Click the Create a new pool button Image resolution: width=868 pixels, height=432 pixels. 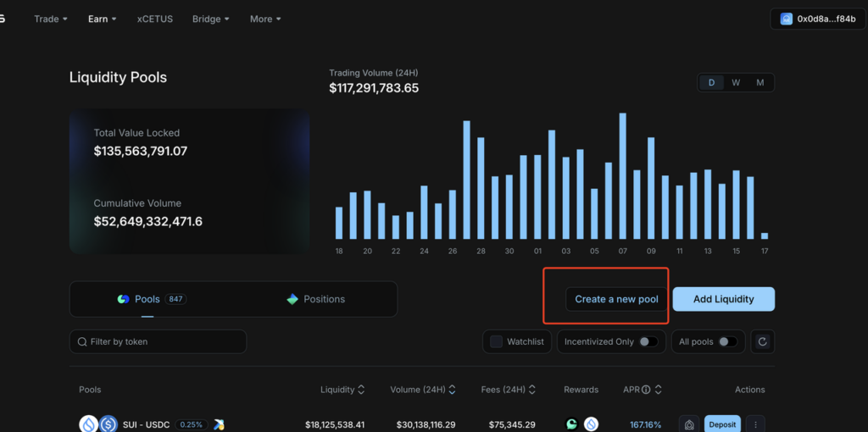(x=617, y=299)
